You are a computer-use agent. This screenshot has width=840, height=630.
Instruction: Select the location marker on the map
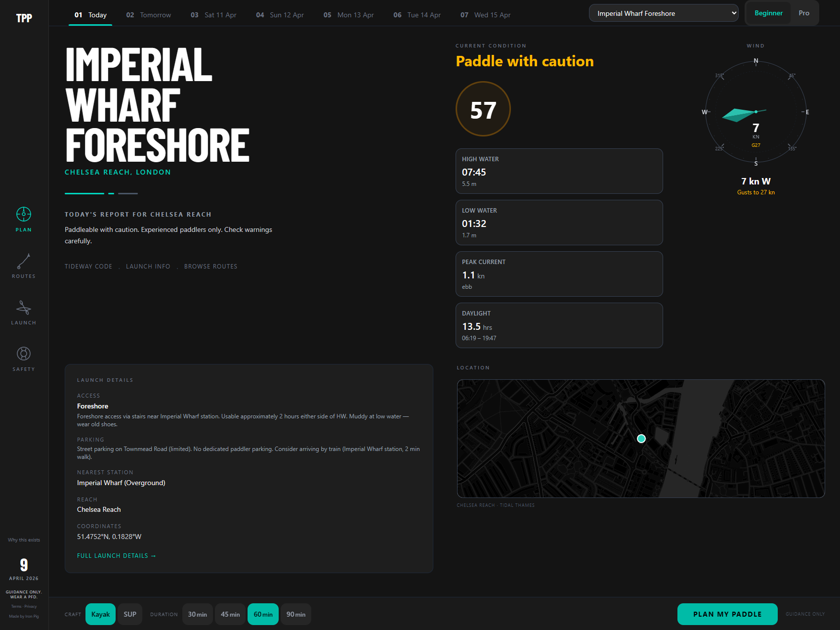(x=641, y=438)
